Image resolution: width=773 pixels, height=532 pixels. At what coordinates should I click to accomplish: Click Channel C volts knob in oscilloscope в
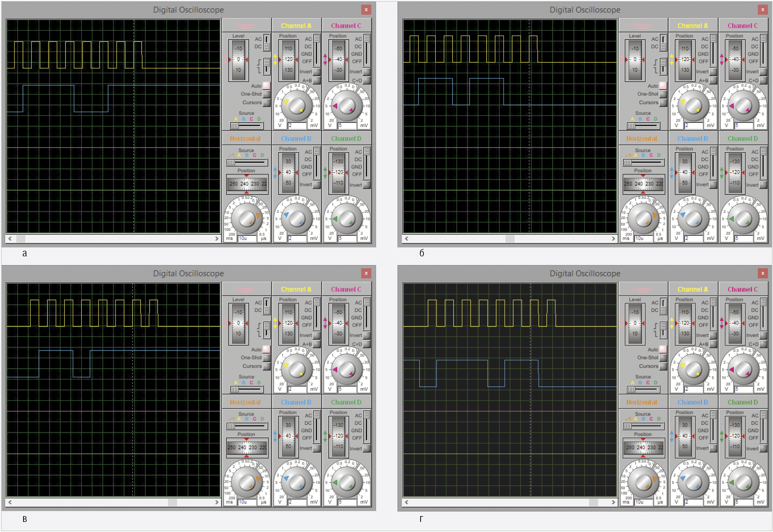(347, 369)
